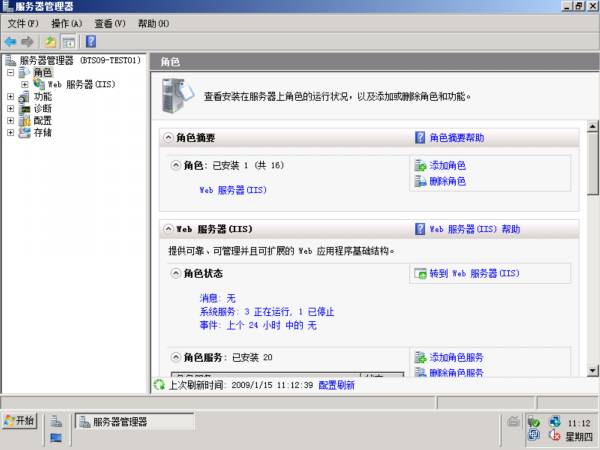
Task: Click the 删除角色 icon
Action: (x=421, y=181)
